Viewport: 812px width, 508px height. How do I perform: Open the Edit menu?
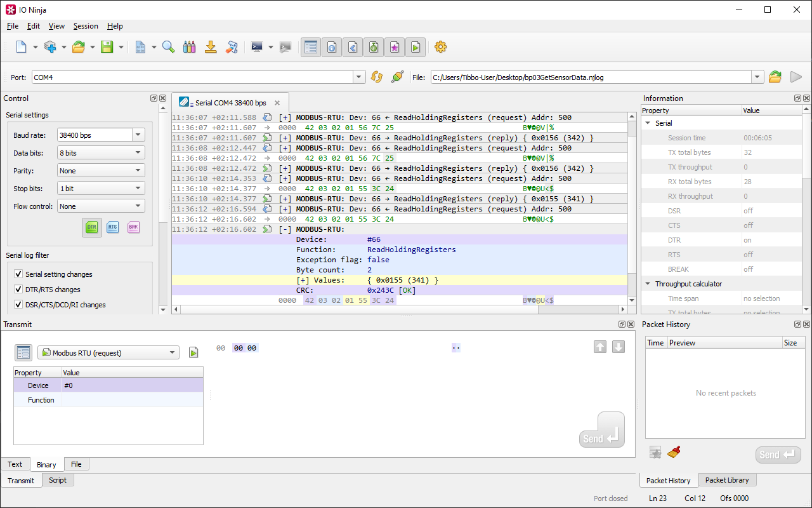coord(34,26)
